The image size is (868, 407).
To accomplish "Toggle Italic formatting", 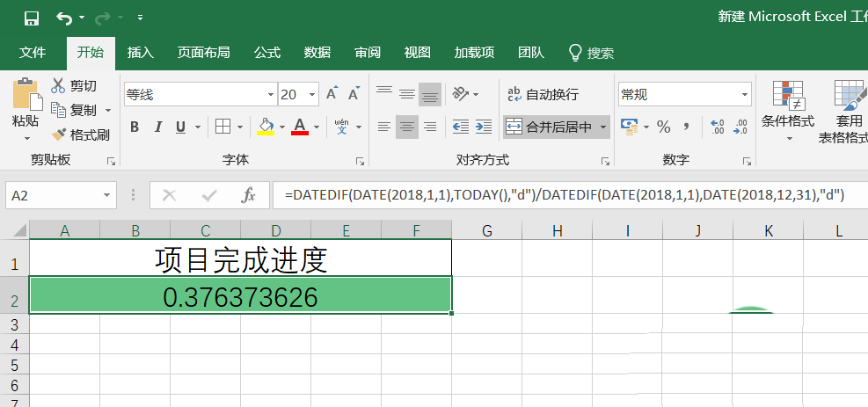I will (x=157, y=127).
